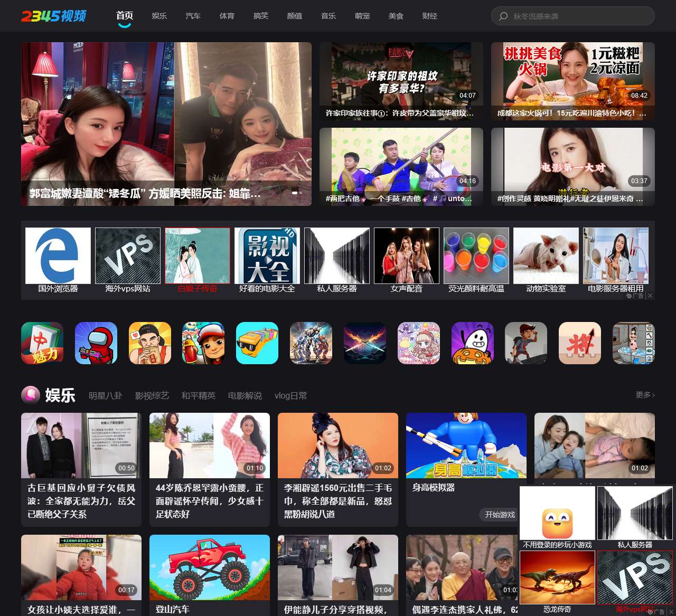
Task: Click the 2345视频 logo
Action: point(53,16)
